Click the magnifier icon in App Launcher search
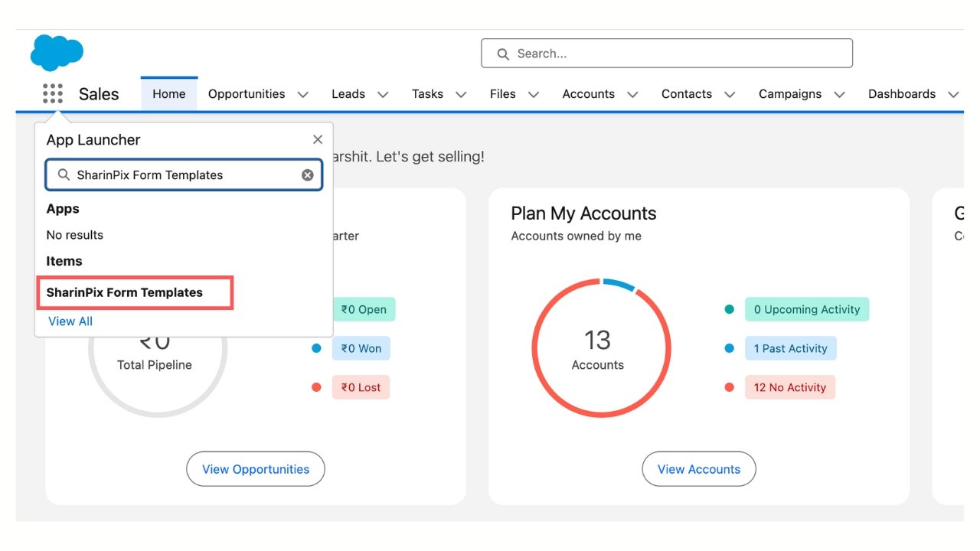The image size is (980, 551). pos(64,175)
